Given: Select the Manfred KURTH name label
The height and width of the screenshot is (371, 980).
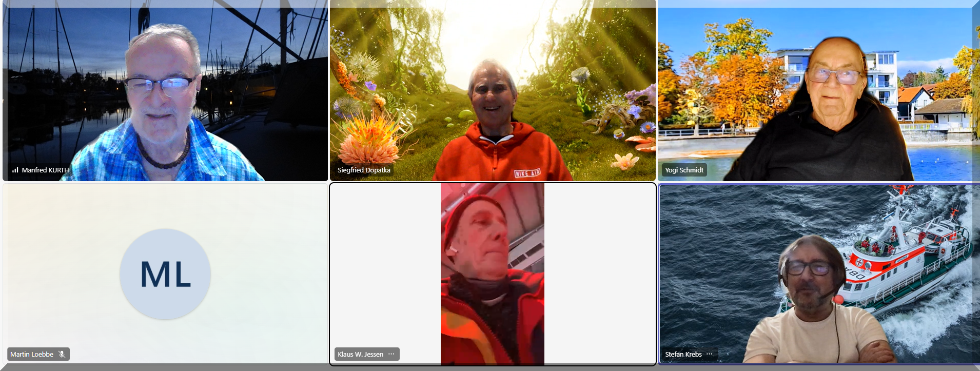Looking at the screenshot, I should tap(45, 170).
